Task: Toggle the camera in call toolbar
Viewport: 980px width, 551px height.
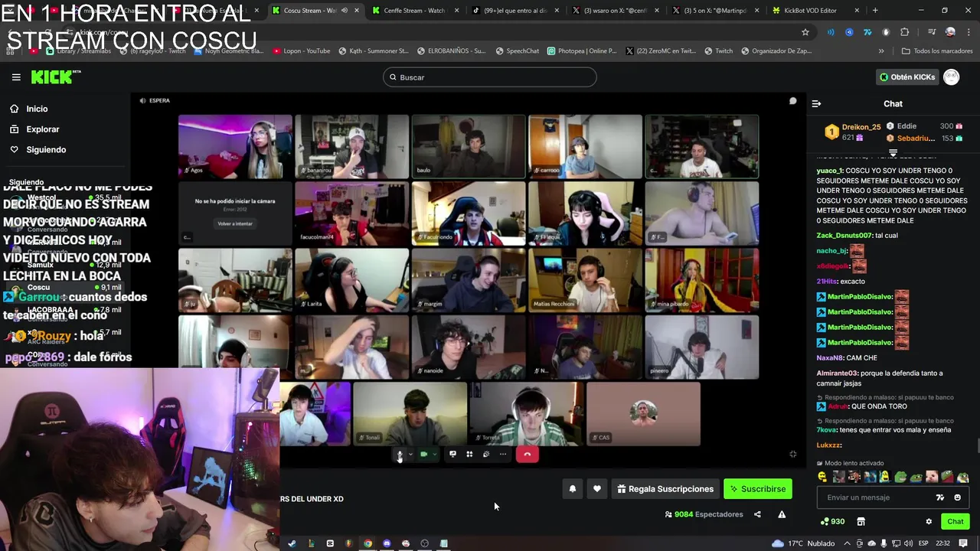Action: pyautogui.click(x=423, y=455)
